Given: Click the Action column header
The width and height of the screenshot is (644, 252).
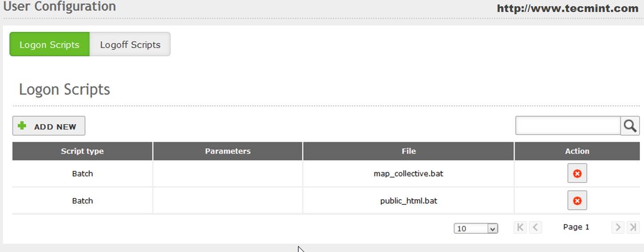Looking at the screenshot, I should [x=577, y=151].
